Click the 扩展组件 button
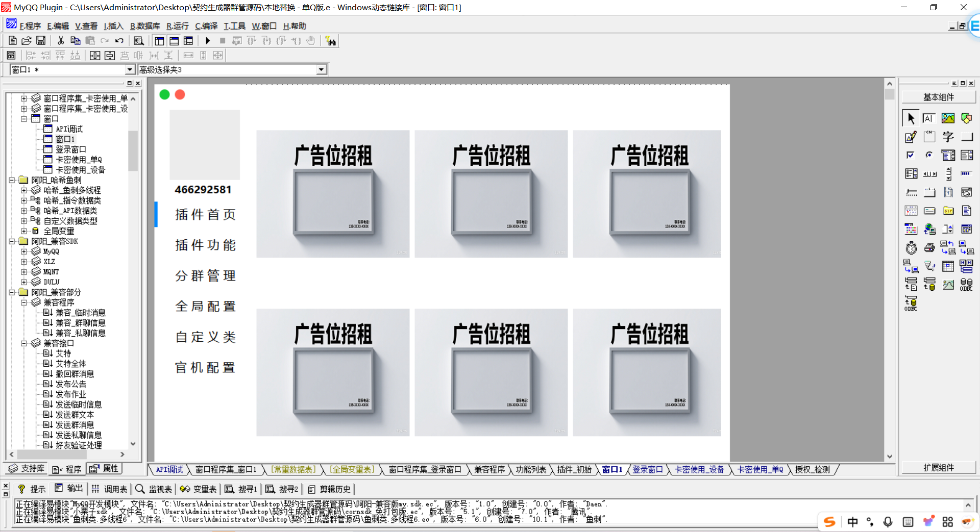This screenshot has height=532, width=980. 938,468
